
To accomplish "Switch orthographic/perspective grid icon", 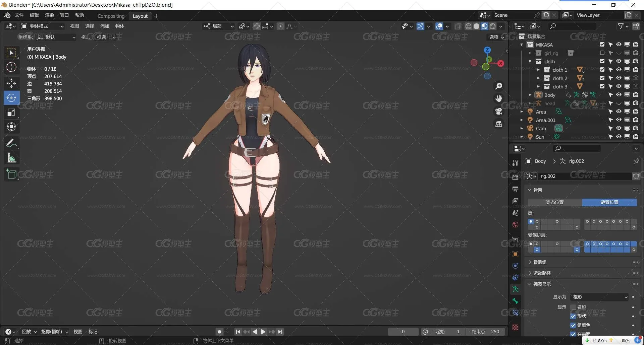I will [x=499, y=124].
